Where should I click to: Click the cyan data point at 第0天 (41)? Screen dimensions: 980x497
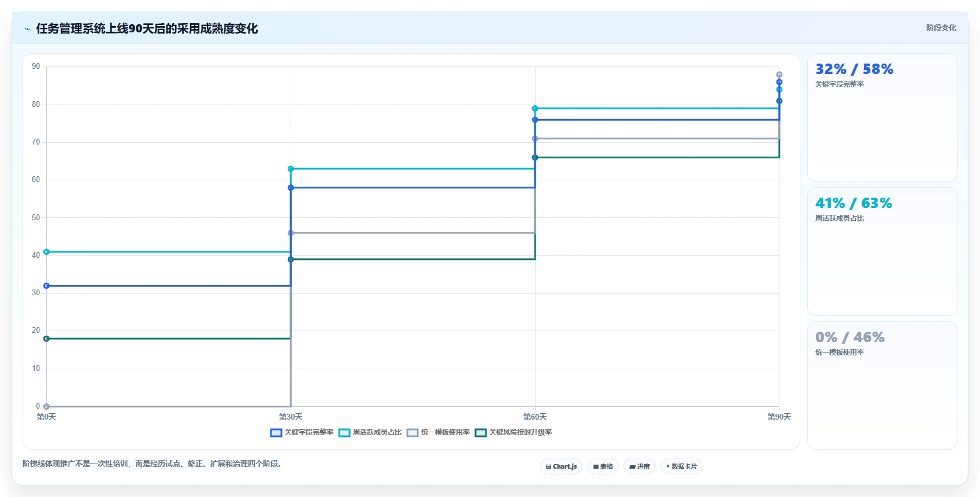tap(47, 252)
